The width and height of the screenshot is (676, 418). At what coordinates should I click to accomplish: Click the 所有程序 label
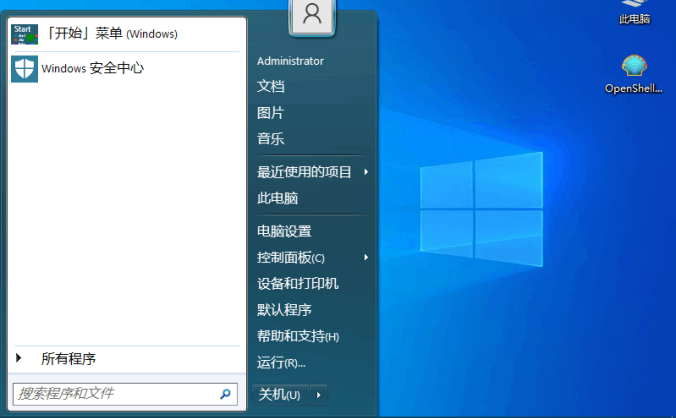(68, 359)
